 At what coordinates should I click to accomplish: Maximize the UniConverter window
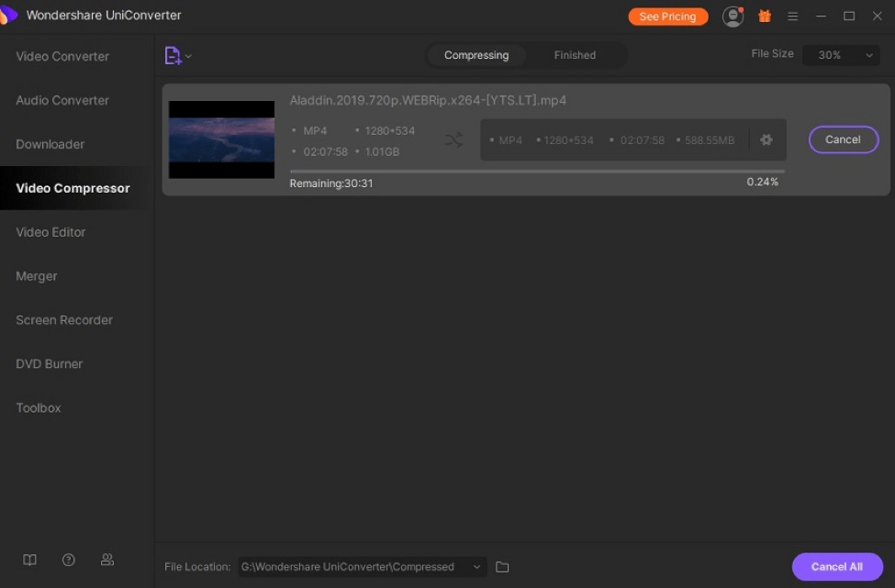tap(849, 16)
